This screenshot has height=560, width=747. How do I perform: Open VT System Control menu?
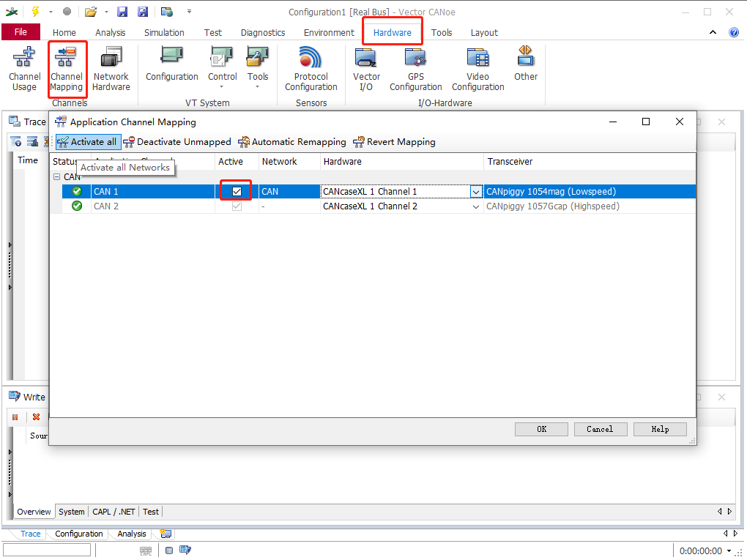point(222,67)
